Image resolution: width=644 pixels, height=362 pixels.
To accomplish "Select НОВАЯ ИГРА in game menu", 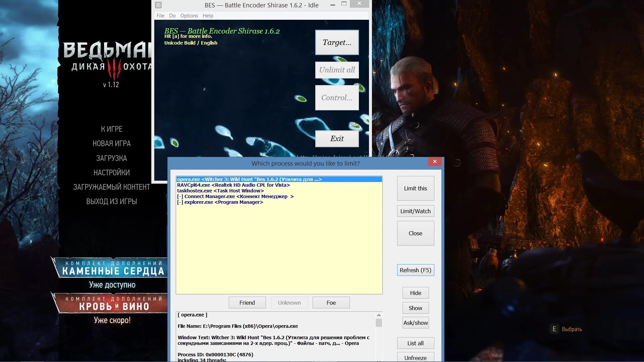I will click(x=112, y=143).
